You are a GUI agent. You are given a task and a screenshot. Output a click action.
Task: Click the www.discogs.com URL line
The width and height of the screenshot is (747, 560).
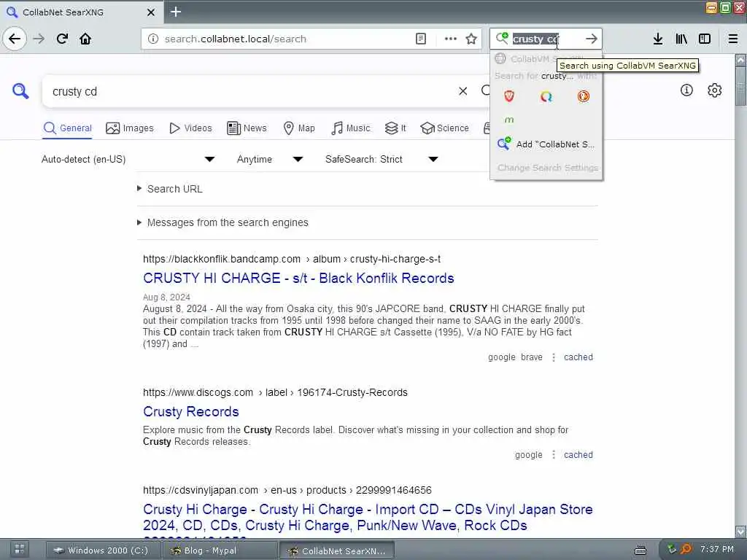275,392
